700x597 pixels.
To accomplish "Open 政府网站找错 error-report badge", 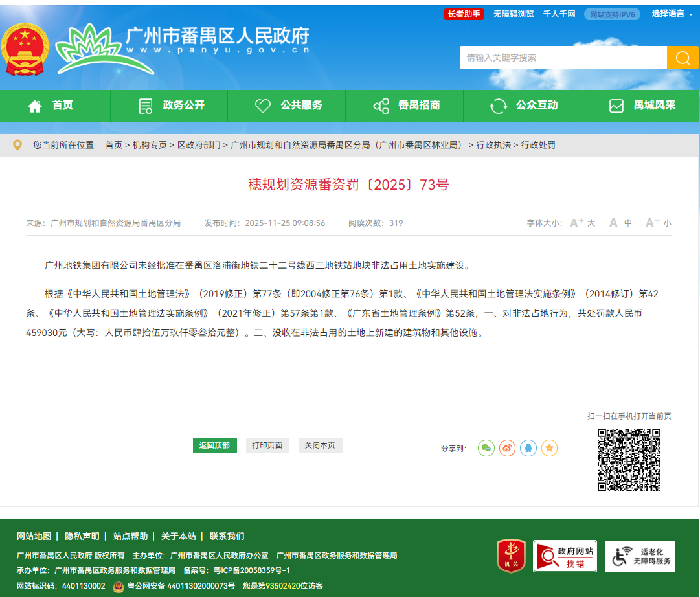I will [x=565, y=556].
